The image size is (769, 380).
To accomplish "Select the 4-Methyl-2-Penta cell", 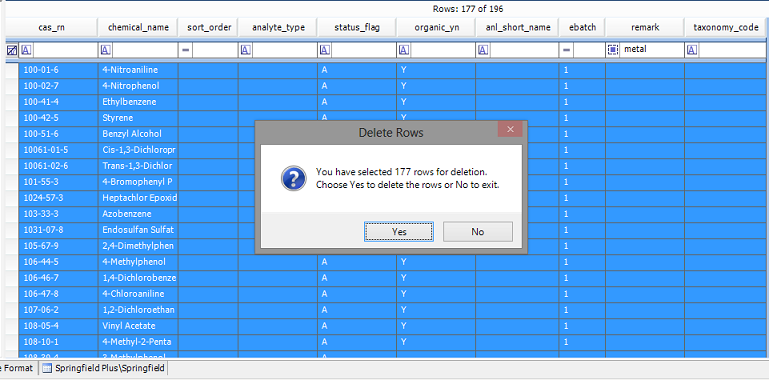I will [x=138, y=342].
